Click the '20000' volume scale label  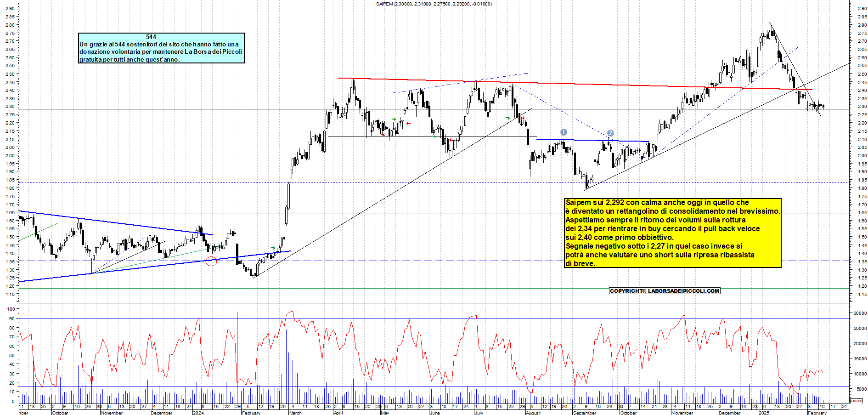point(860,344)
